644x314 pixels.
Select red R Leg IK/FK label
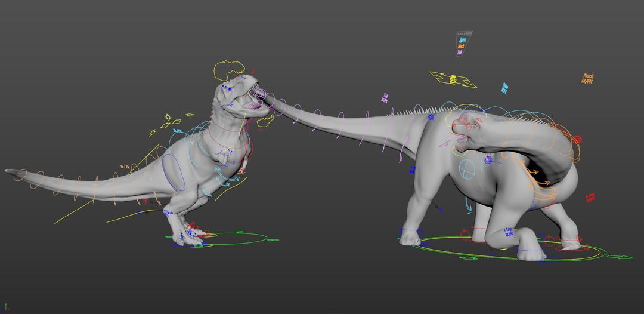pyautogui.click(x=590, y=198)
